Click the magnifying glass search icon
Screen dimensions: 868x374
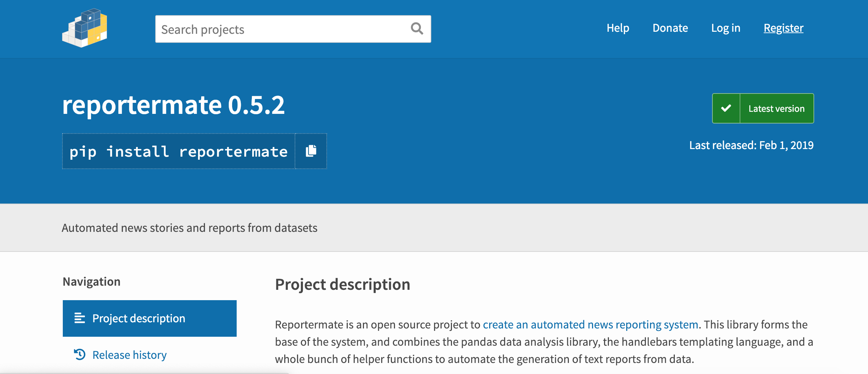(417, 29)
